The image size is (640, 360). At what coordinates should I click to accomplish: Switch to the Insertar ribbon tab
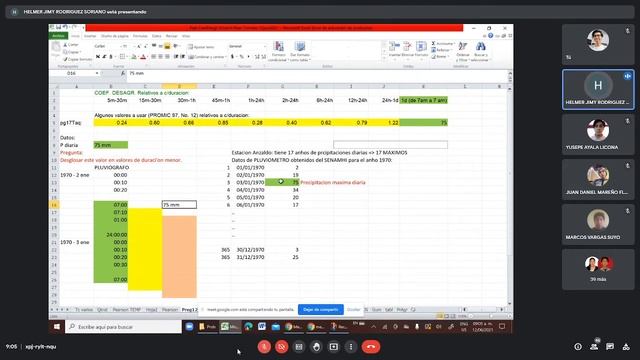[90, 36]
